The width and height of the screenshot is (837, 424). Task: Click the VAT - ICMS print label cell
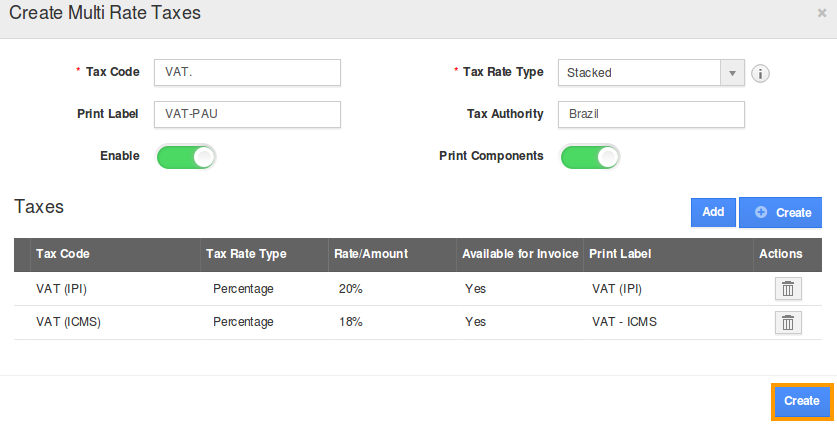coord(624,322)
